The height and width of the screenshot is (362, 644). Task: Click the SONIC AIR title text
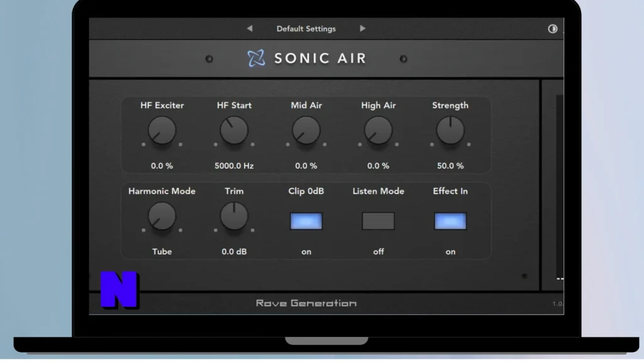coord(320,58)
